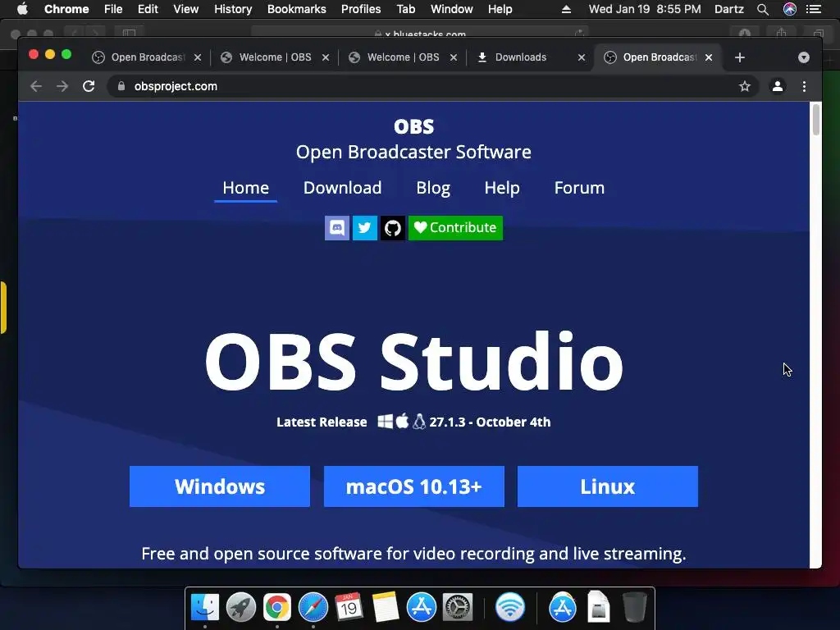Image resolution: width=840 pixels, height=630 pixels.
Task: Open Launchpad from the Dock
Action: pos(241,608)
